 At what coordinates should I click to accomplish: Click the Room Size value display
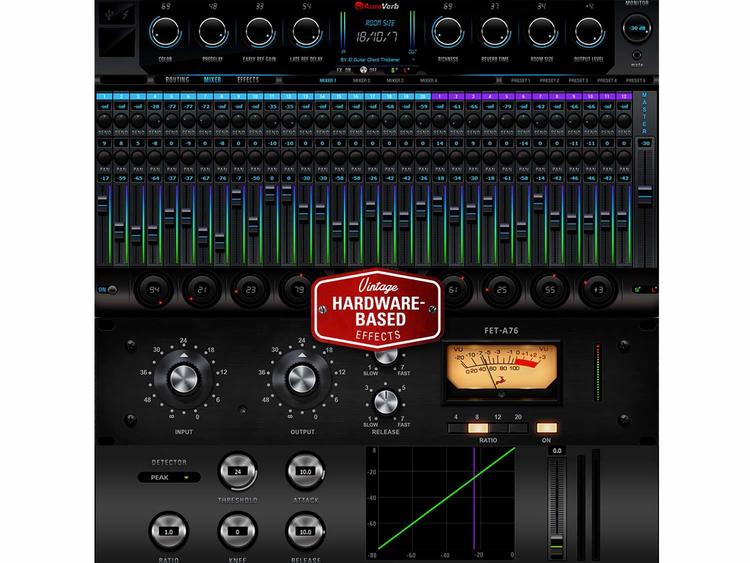(x=377, y=37)
